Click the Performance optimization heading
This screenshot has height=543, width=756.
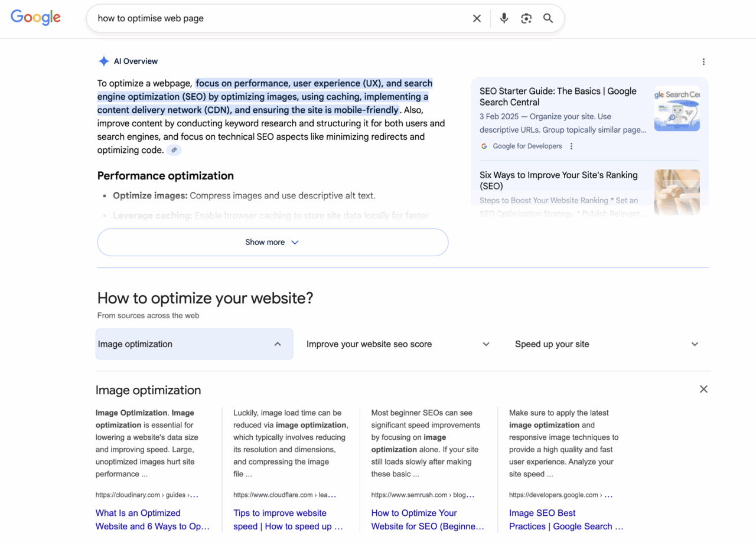click(165, 176)
